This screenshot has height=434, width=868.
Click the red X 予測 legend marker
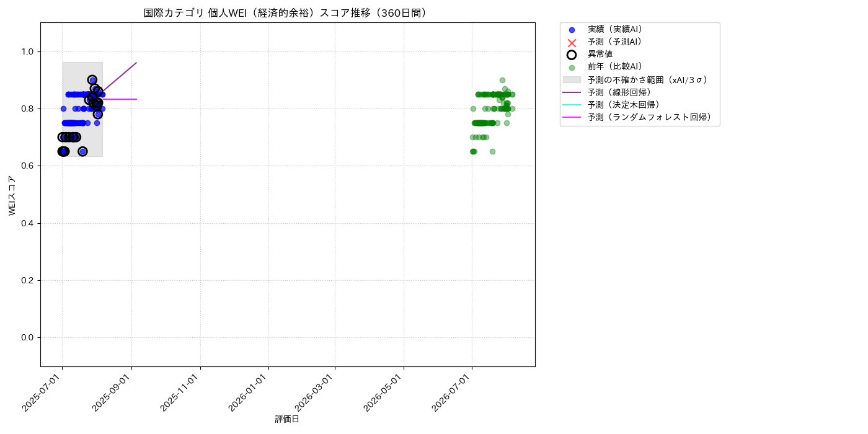click(572, 42)
